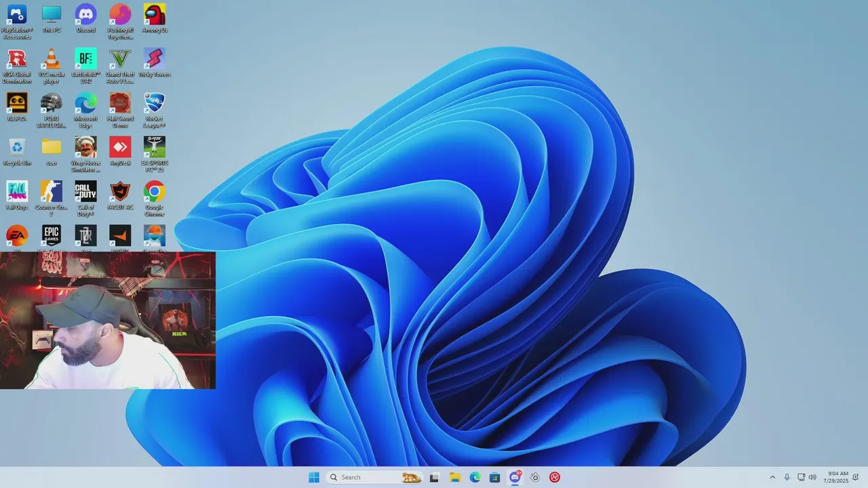Select the PUBG BATTLEGROUNDS shortcut

coord(52,110)
